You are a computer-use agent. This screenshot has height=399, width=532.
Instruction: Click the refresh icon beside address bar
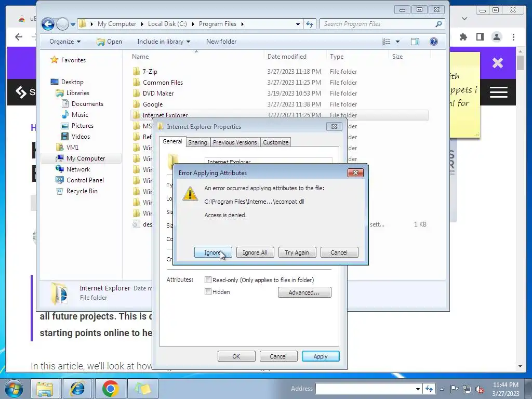click(x=310, y=24)
